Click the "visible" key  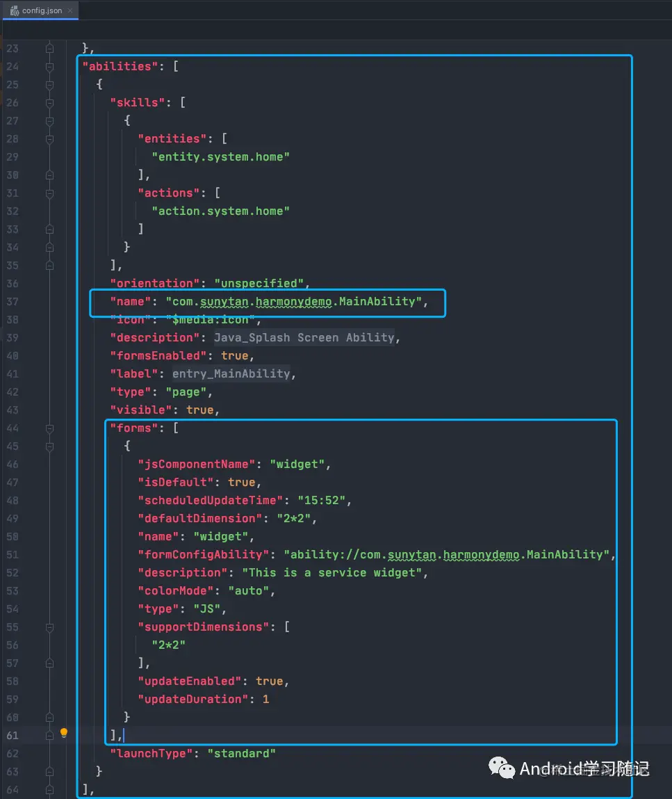(x=141, y=410)
